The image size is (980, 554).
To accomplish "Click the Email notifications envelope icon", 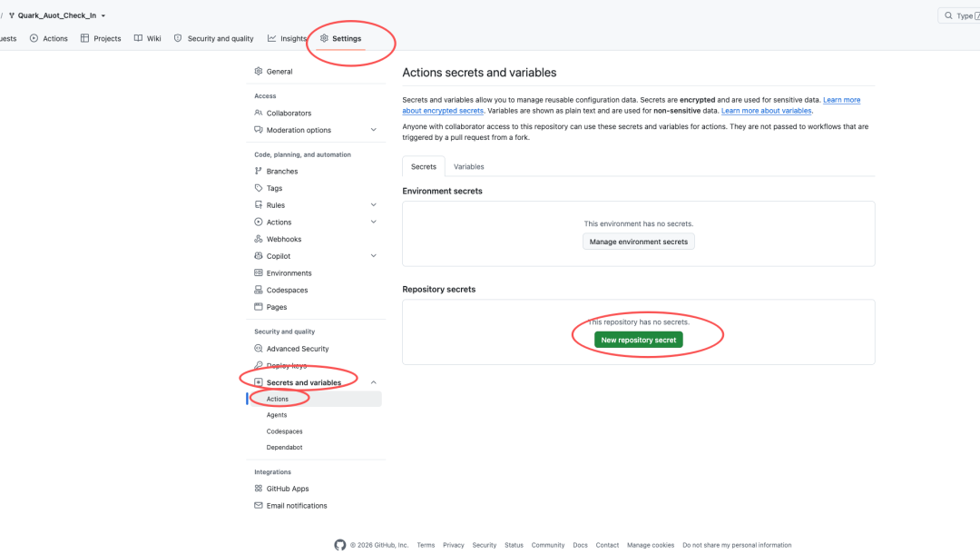I will coord(258,505).
